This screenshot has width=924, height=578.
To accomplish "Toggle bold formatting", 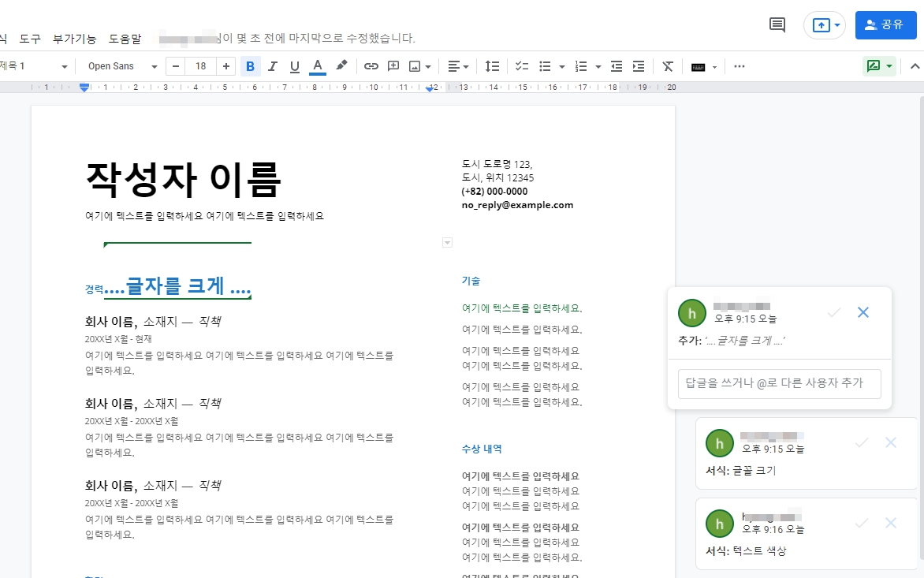I will tap(251, 66).
